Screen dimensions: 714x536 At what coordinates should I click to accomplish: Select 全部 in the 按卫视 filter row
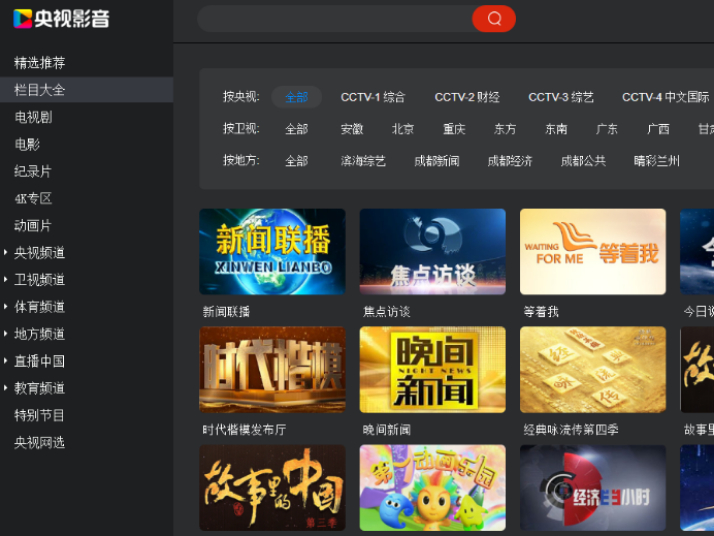pos(296,129)
